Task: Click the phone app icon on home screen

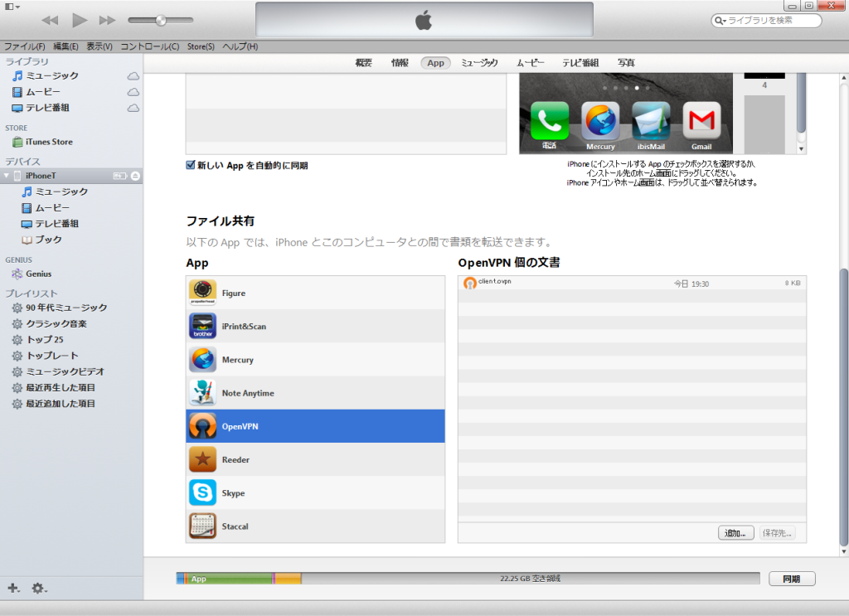Action: (x=550, y=121)
